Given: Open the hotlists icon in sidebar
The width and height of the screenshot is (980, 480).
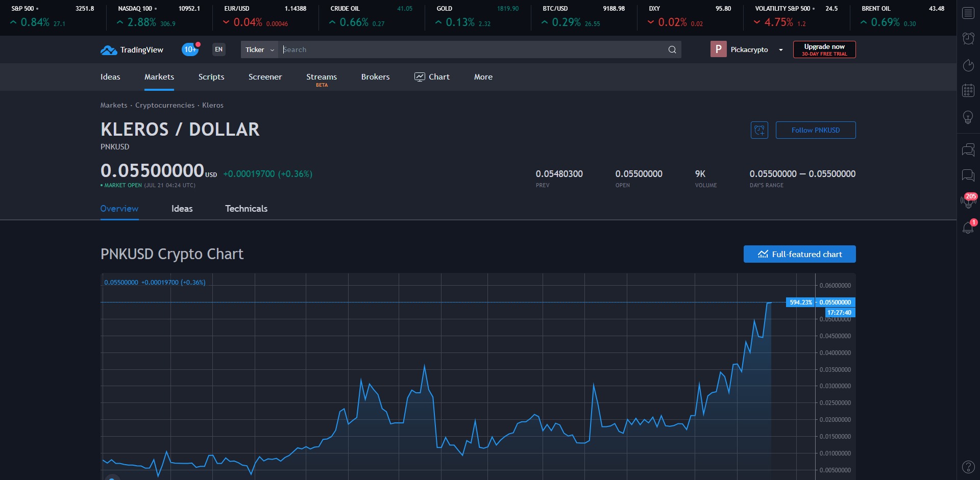Looking at the screenshot, I should click(968, 65).
